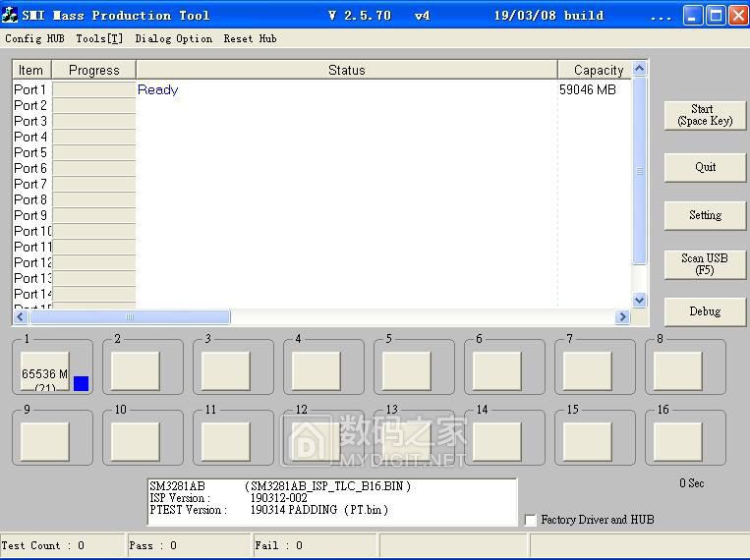
Task: Select the Port 11 row label
Action: coord(32,247)
